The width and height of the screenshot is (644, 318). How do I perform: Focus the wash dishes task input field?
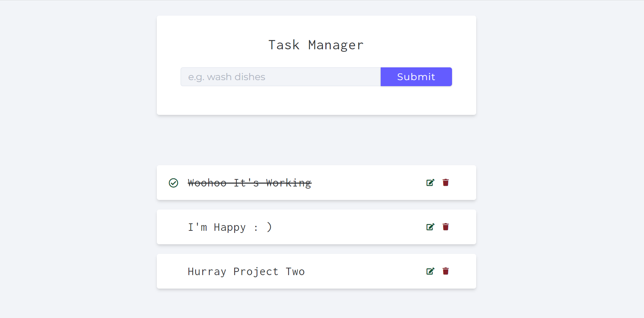click(281, 77)
